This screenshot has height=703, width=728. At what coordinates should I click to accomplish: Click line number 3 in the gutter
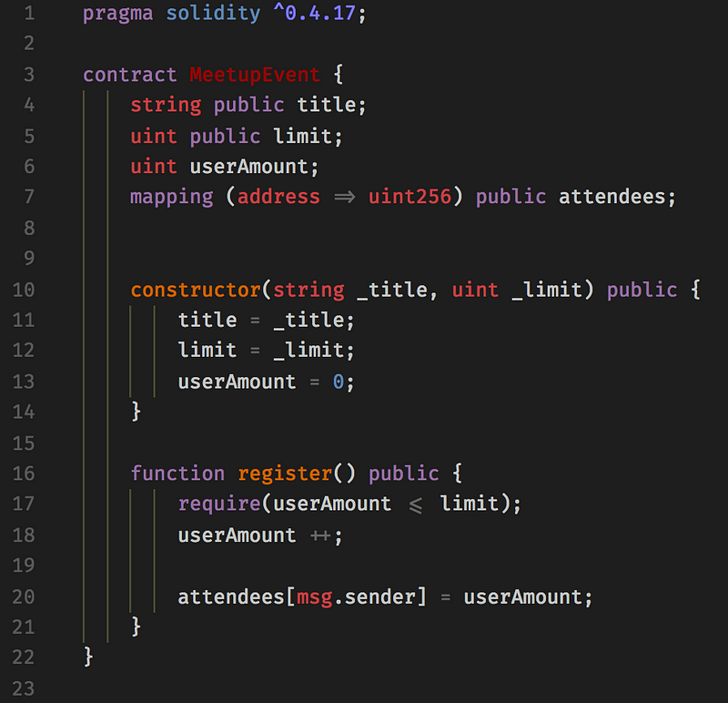[x=26, y=75]
